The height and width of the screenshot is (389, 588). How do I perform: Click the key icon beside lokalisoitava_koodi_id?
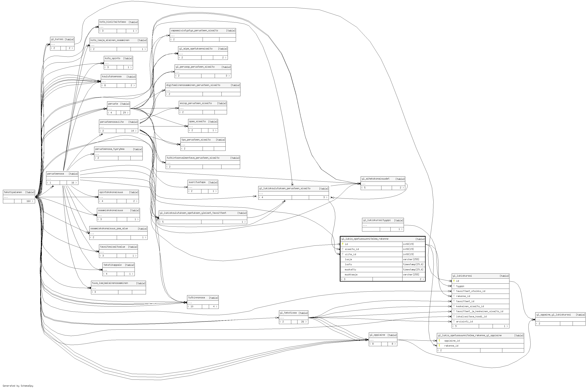[454, 317]
